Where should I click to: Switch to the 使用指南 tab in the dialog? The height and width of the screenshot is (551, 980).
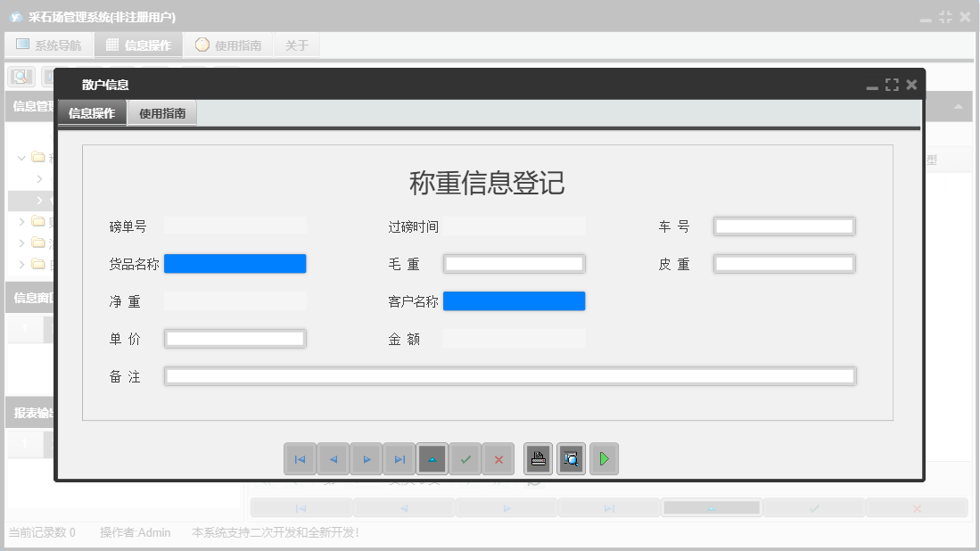[x=161, y=113]
